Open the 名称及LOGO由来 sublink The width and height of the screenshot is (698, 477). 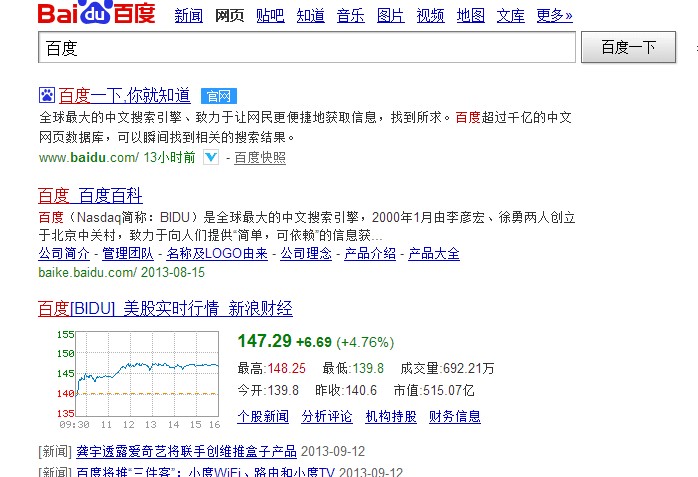(217, 254)
